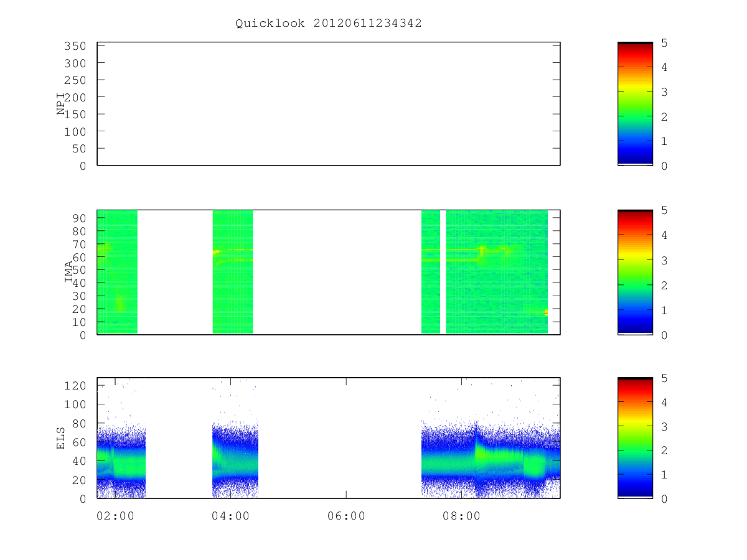Select the 02:00 time tick label
This screenshot has height=560, width=747.
click(115, 516)
